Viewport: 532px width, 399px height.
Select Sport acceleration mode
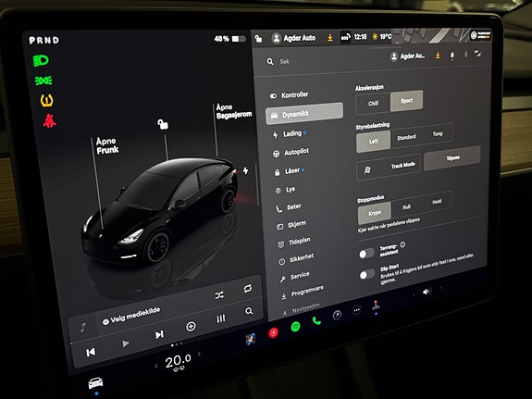(406, 101)
